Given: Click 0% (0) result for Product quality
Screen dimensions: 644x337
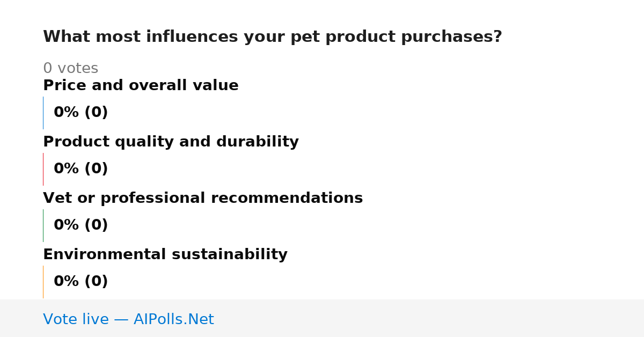Looking at the screenshot, I should click(80, 169).
